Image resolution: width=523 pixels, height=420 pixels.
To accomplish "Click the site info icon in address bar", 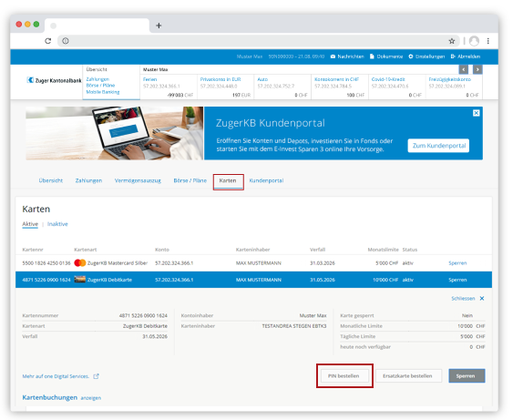I will point(66,41).
